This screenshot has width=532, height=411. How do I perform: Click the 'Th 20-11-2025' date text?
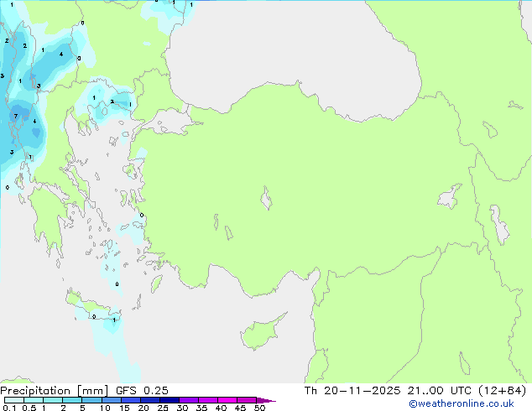coord(352,391)
